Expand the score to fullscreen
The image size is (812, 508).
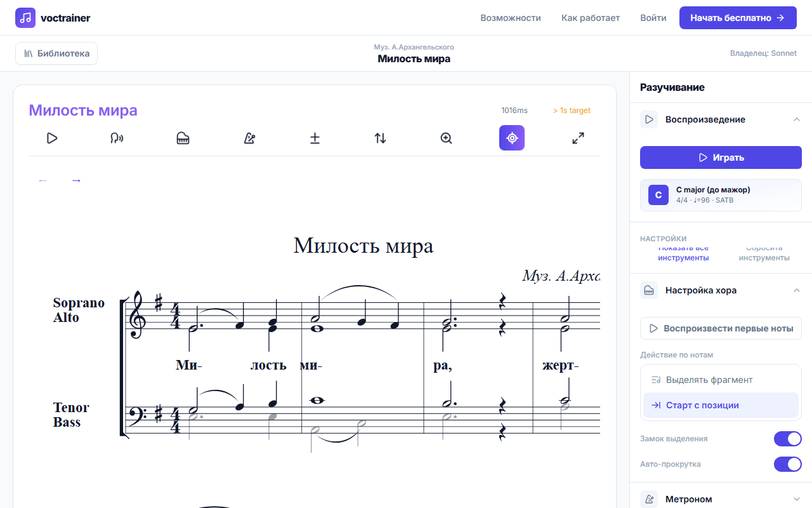(x=578, y=138)
